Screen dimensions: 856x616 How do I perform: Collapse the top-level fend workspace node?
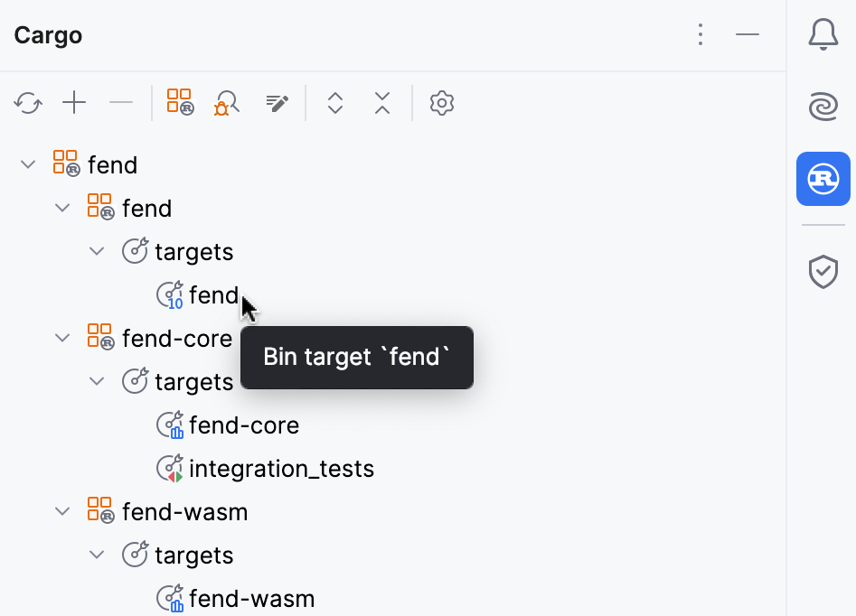click(28, 164)
